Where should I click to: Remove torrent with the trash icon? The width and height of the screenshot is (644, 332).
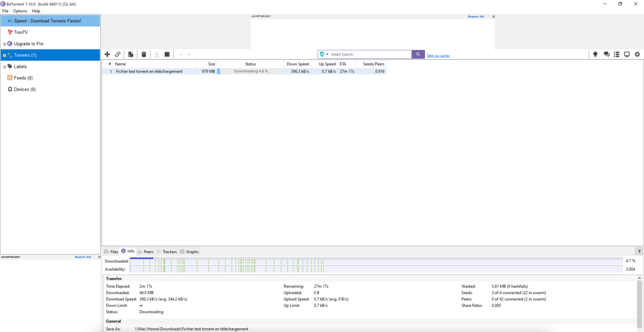[144, 54]
